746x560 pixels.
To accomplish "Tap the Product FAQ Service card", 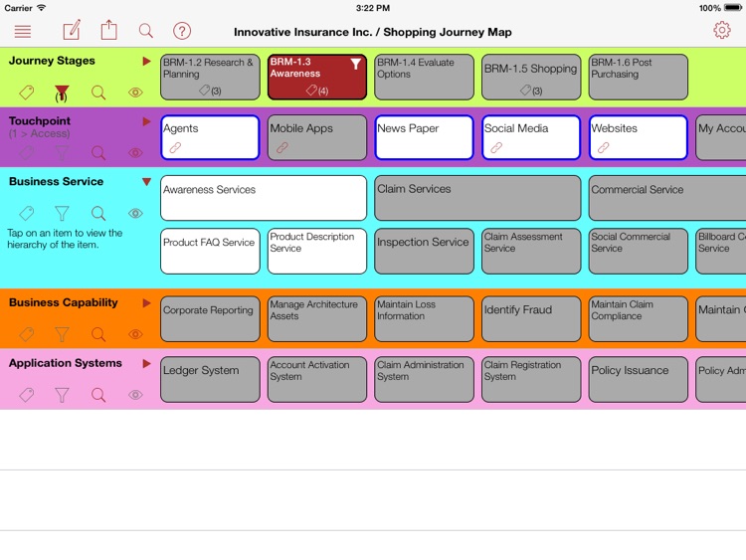I will click(210, 252).
